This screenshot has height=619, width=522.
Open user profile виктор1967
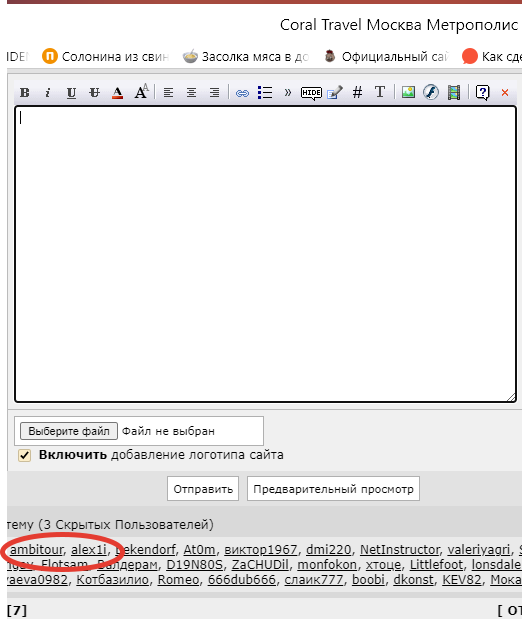(261, 550)
